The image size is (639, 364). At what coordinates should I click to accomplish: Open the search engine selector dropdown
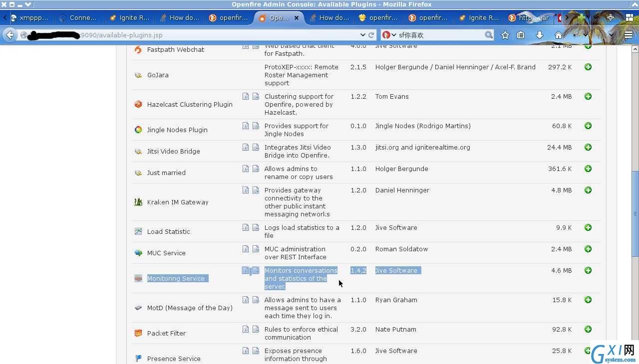coord(389,35)
